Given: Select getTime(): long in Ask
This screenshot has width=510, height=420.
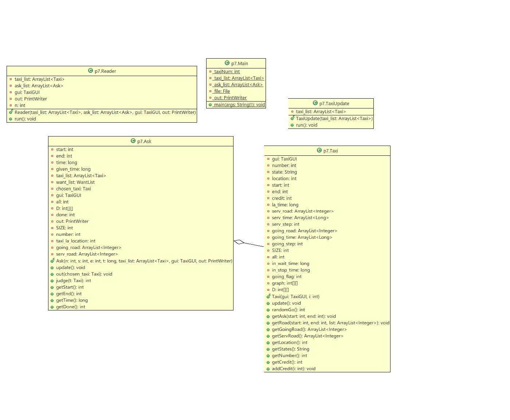Looking at the screenshot, I should tap(72, 300).
